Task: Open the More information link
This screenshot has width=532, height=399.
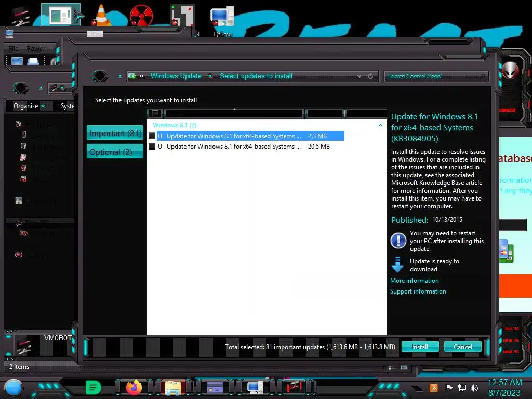Action: point(414,280)
